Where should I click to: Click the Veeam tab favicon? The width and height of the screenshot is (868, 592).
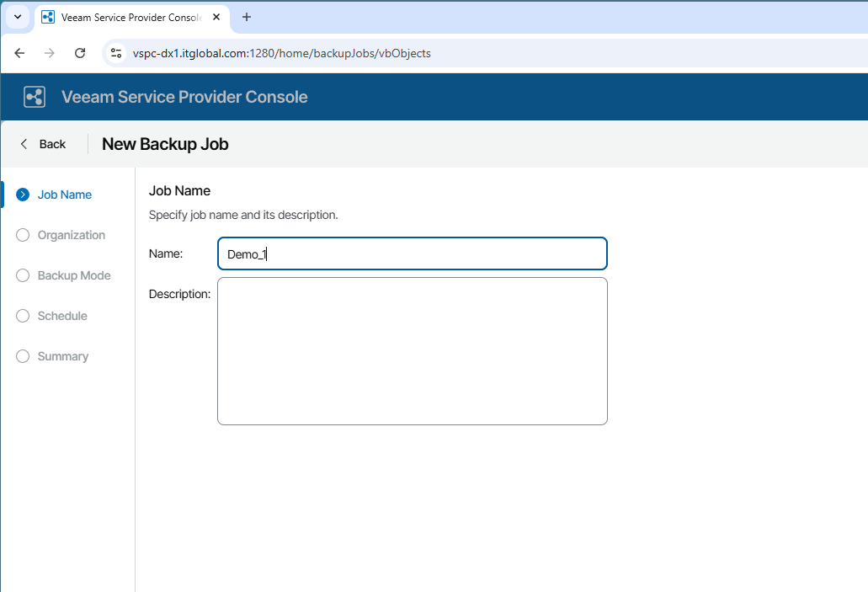coord(48,17)
